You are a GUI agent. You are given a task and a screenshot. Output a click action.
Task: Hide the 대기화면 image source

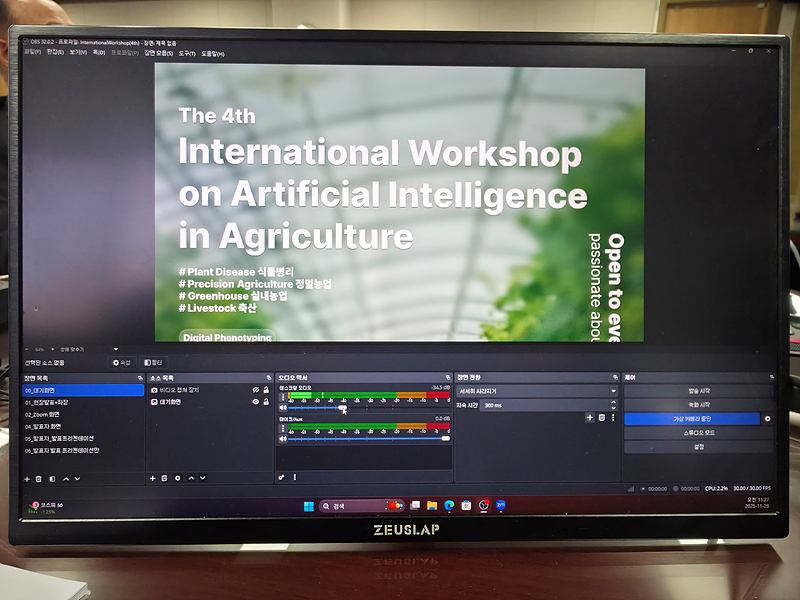(x=256, y=402)
